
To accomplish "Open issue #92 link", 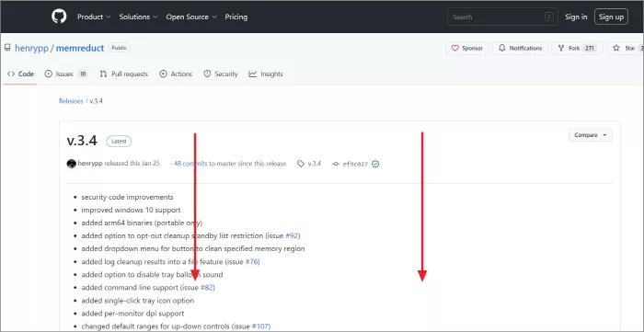I will point(292,236).
